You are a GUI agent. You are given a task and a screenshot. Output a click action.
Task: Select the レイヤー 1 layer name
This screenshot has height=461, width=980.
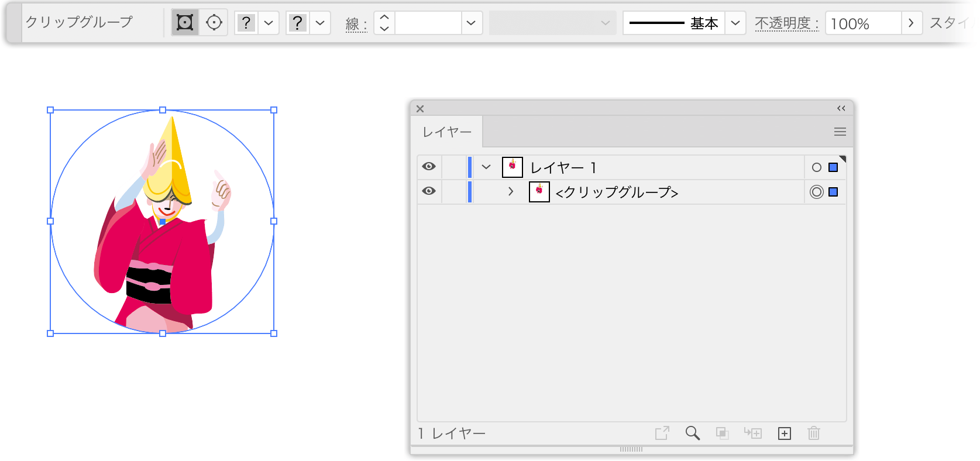click(x=563, y=168)
